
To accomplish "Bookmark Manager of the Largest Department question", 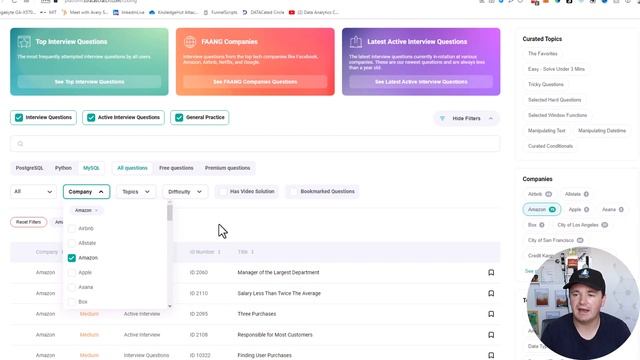I will (x=491, y=272).
